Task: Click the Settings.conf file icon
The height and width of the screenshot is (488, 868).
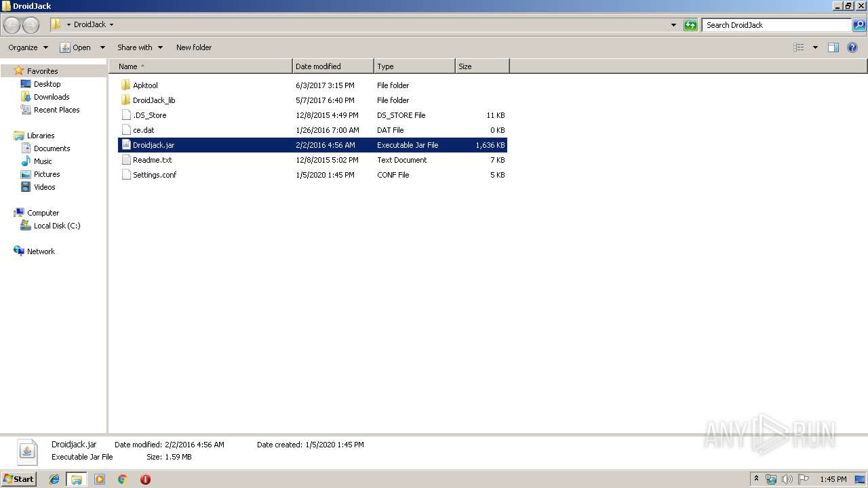Action: [125, 175]
